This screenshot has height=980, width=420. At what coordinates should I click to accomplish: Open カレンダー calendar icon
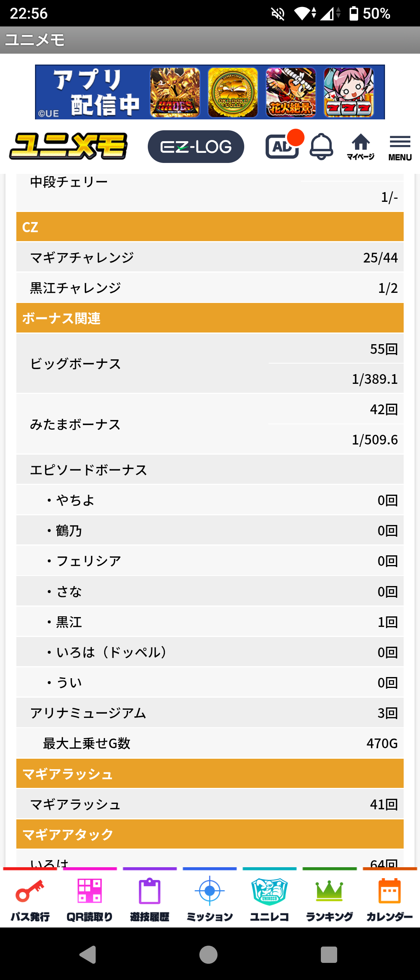coord(389,899)
